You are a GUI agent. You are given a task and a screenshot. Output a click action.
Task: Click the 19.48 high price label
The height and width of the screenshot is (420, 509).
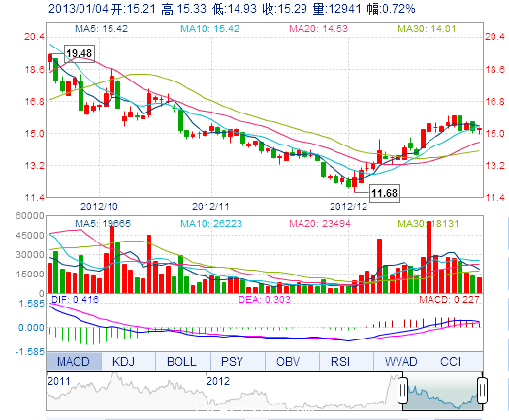pos(80,53)
